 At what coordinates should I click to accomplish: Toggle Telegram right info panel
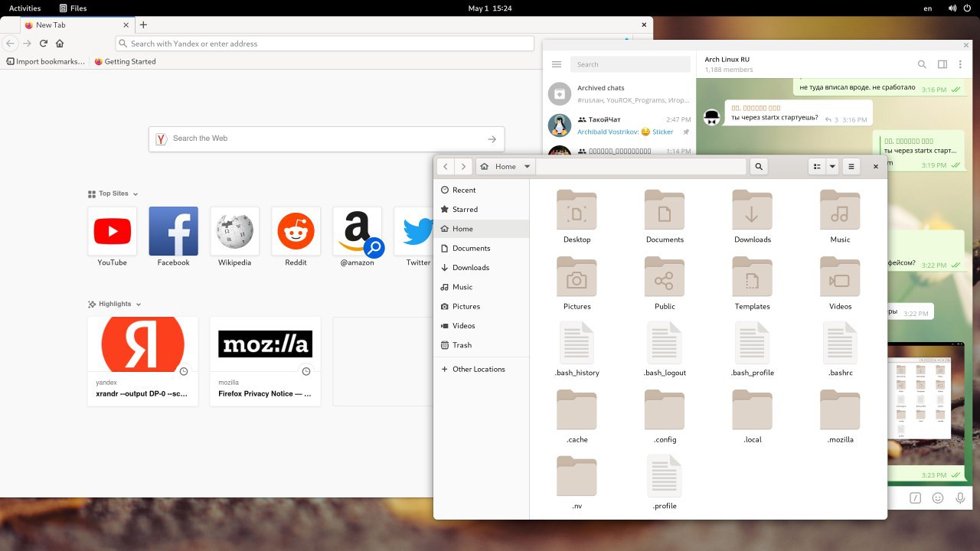(942, 64)
